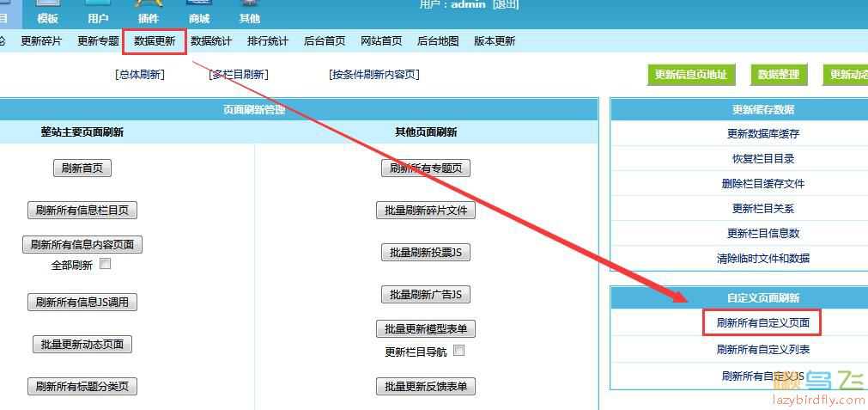This screenshot has height=410, width=868.
Task: Tick the 全部刷新 checkbox
Action: click(x=106, y=264)
